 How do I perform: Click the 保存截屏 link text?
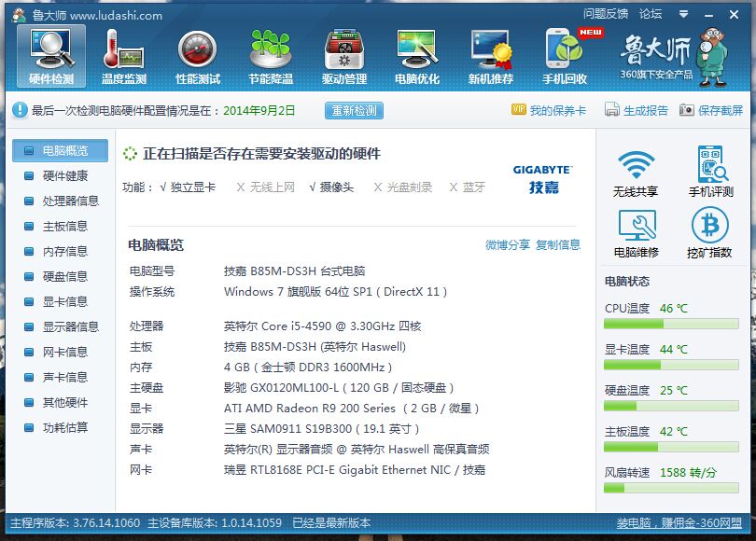[721, 110]
